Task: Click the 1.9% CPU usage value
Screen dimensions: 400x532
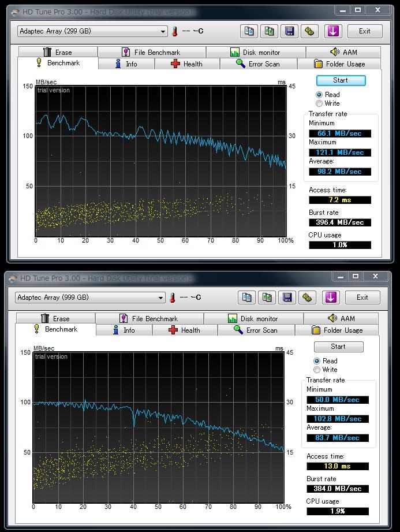Action: [338, 511]
